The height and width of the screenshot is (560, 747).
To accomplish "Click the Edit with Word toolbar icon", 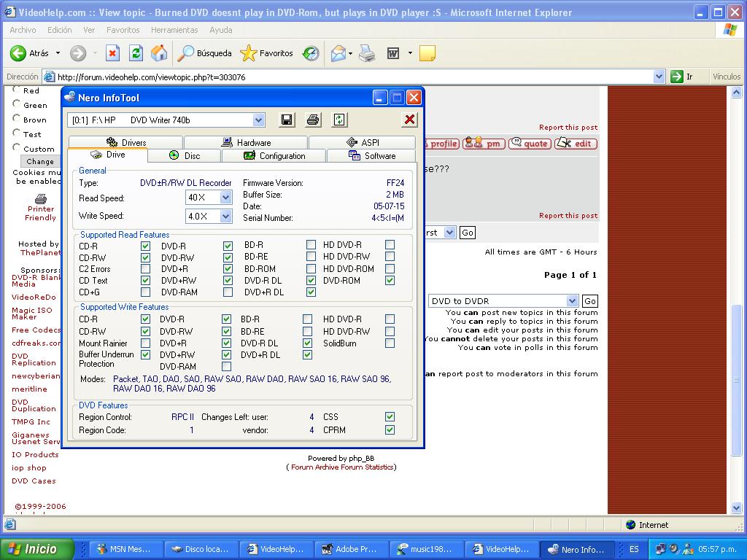I will point(393,53).
